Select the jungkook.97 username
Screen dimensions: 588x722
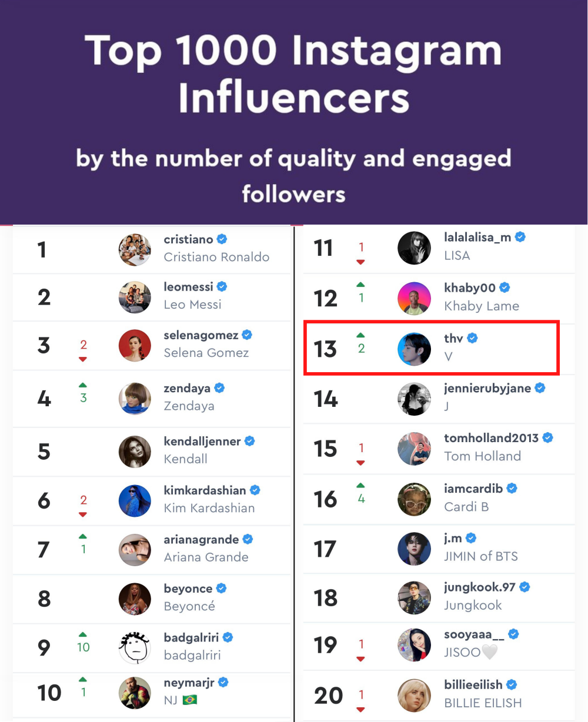point(480,587)
